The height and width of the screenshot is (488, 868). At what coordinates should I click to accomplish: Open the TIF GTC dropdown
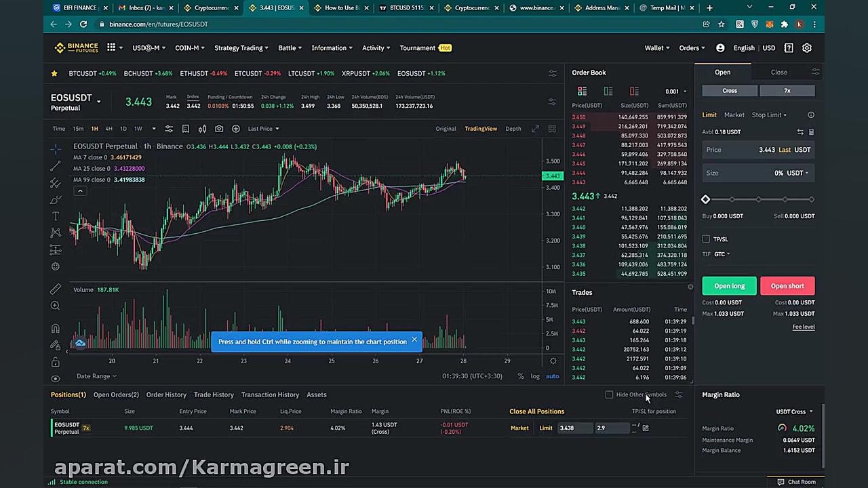pos(722,254)
